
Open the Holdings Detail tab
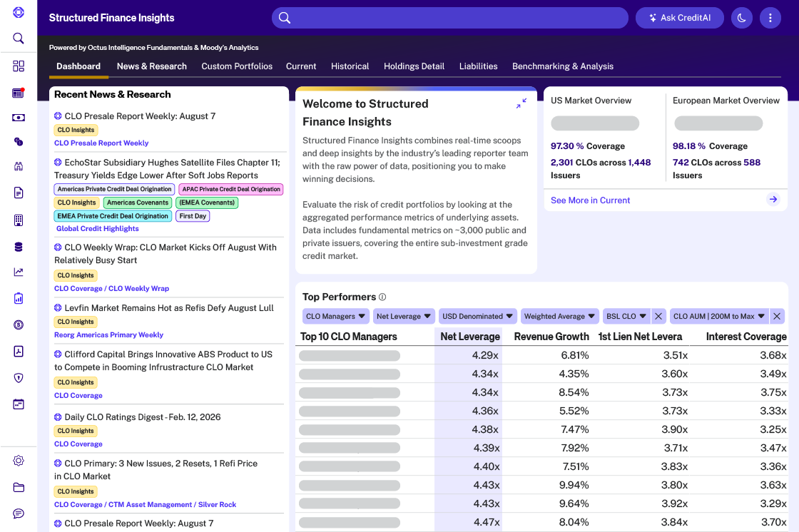414,66
